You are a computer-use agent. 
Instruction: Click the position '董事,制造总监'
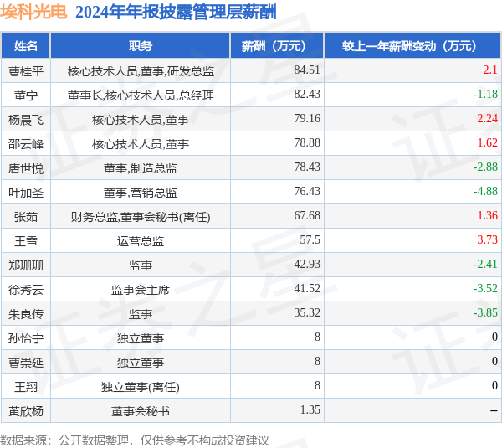pyautogui.click(x=141, y=168)
